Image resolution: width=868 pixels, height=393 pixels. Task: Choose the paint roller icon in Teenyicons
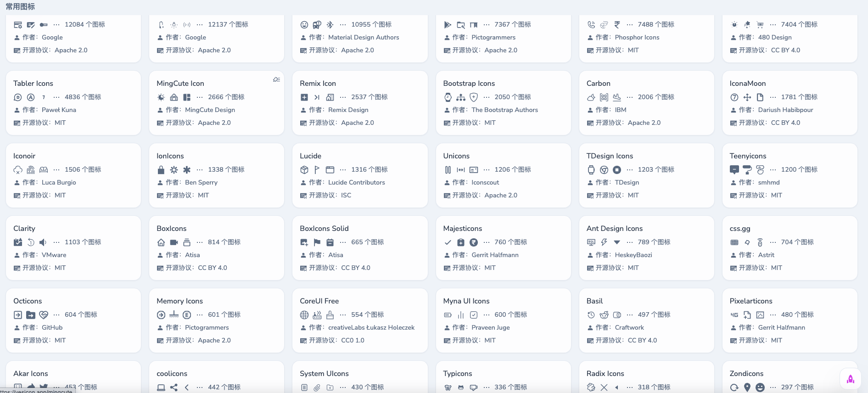point(747,170)
